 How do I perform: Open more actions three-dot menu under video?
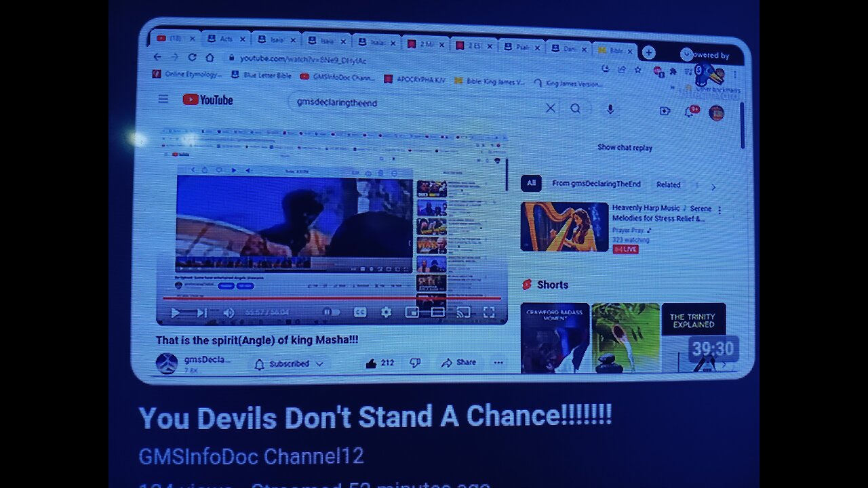point(498,363)
